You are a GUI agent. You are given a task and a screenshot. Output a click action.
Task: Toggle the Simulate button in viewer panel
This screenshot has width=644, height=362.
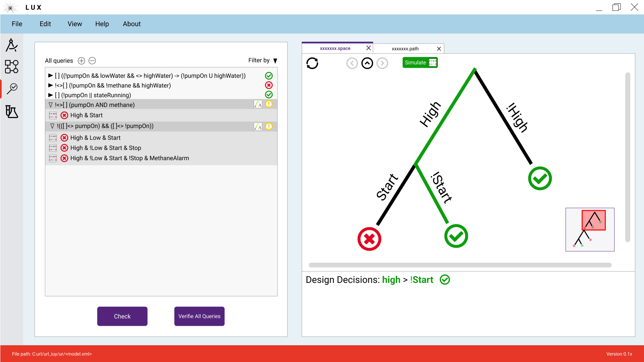pos(420,62)
